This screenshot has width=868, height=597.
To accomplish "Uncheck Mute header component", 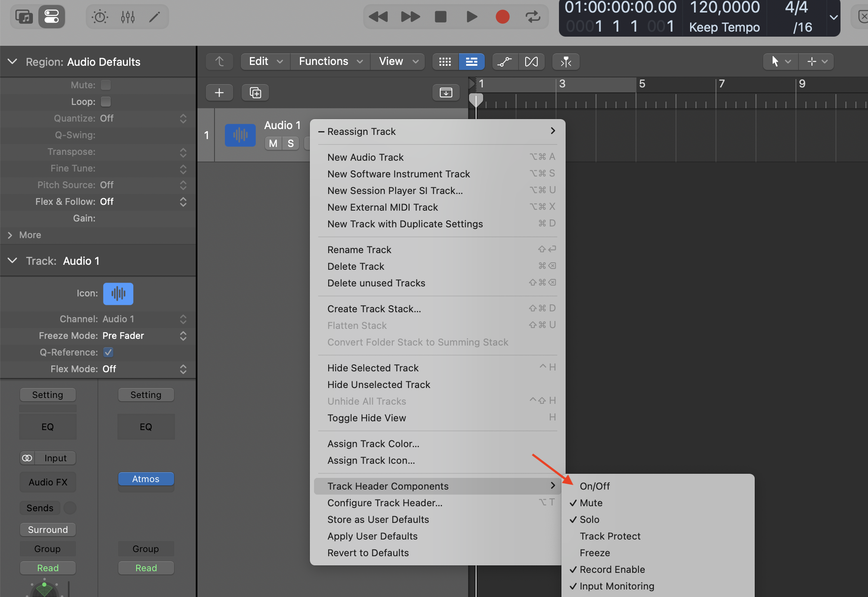I will point(658,503).
